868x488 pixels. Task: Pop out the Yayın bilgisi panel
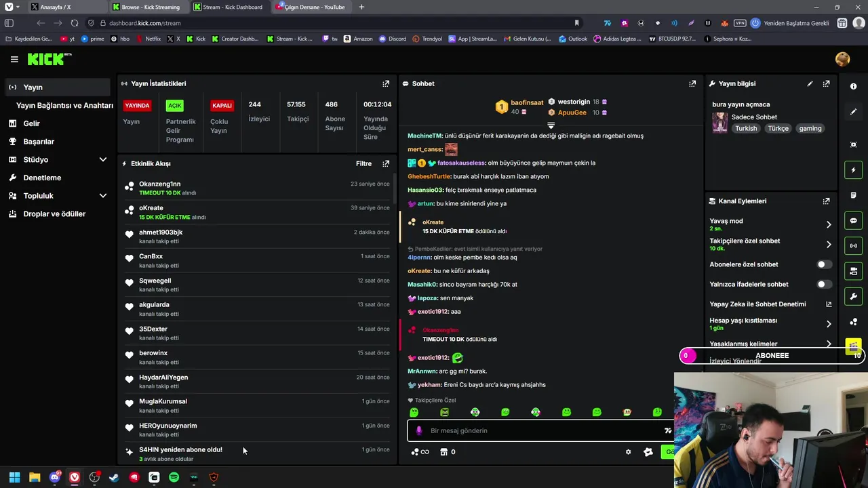(x=826, y=83)
